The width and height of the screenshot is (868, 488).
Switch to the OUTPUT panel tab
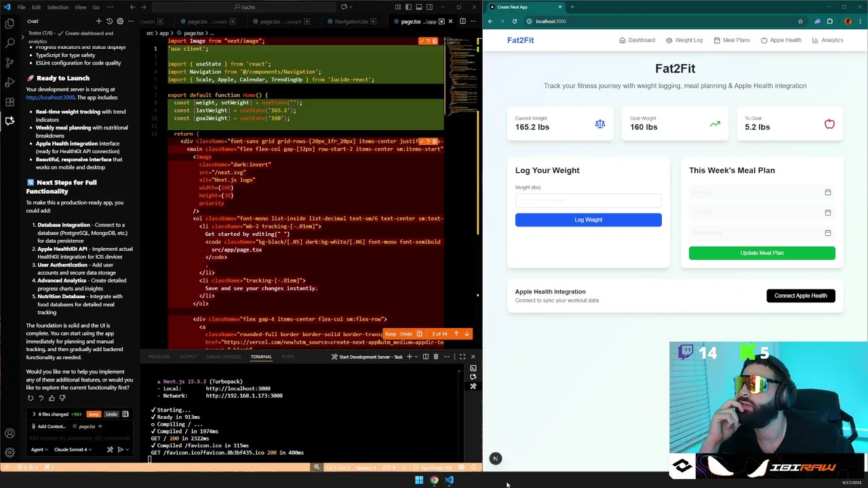pyautogui.click(x=188, y=357)
